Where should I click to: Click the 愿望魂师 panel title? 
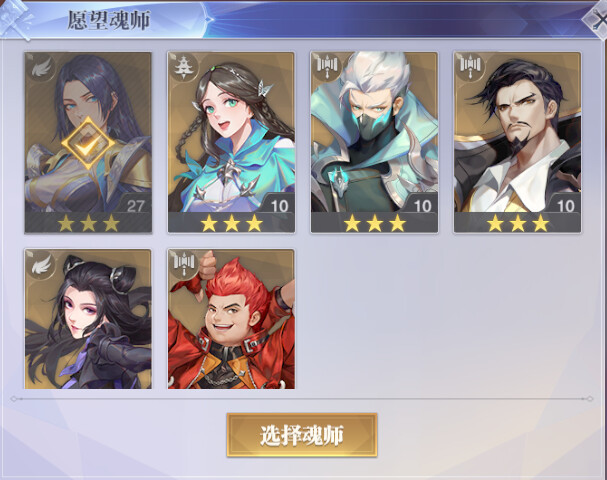click(x=109, y=20)
